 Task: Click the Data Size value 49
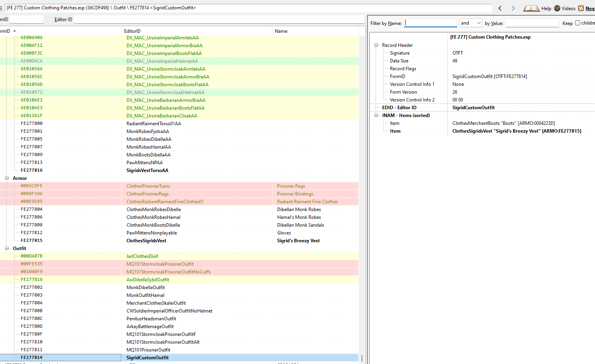pyautogui.click(x=455, y=61)
